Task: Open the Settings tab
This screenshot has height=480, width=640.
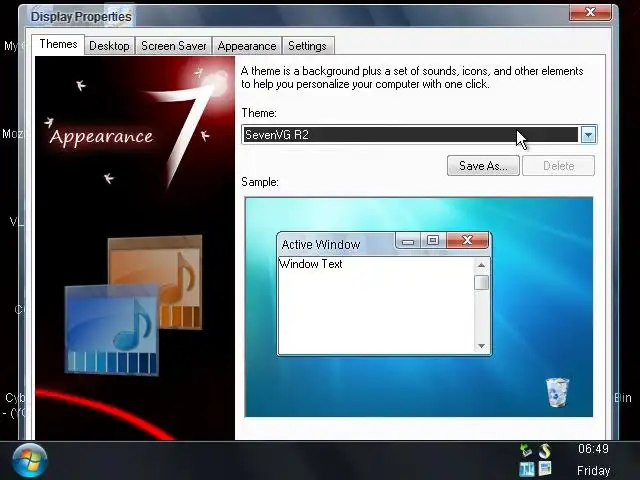Action: click(x=307, y=46)
